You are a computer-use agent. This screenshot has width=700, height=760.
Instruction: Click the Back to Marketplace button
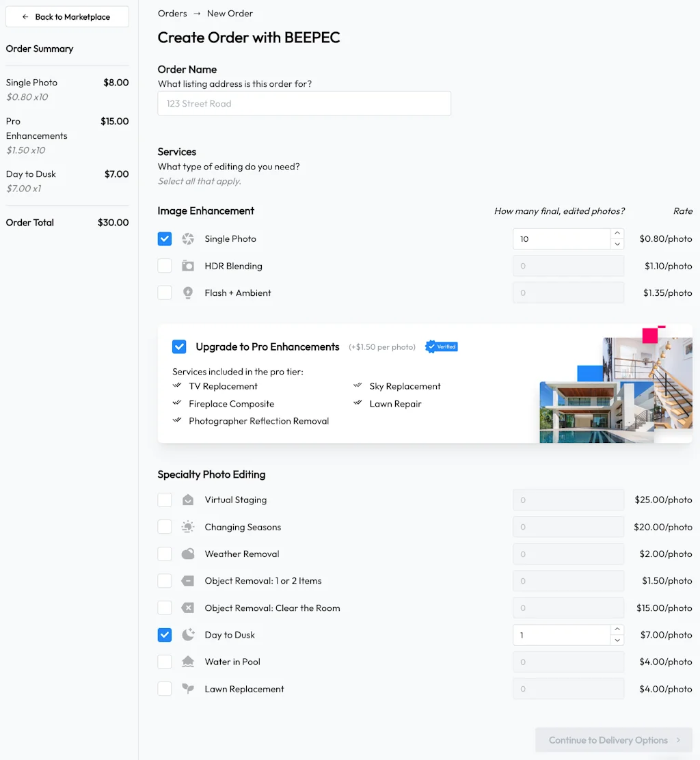[x=67, y=17]
